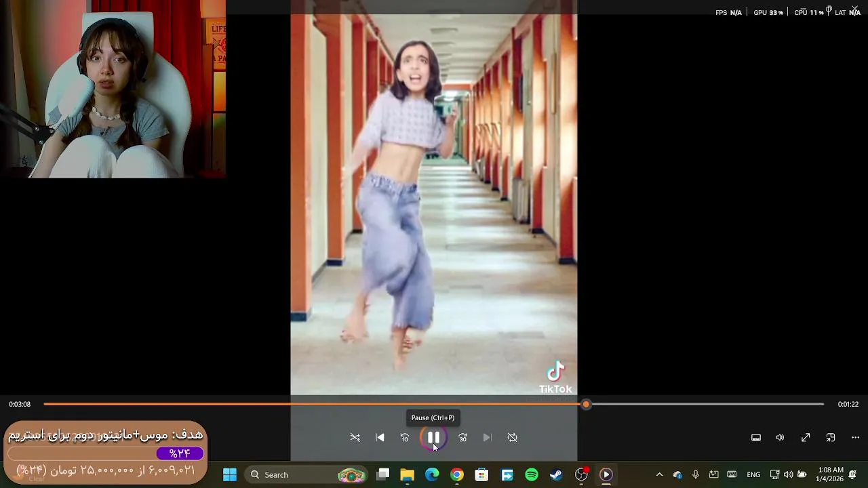The width and height of the screenshot is (868, 488).
Task: Open the blue arrow app next to the Store
Action: (507, 474)
